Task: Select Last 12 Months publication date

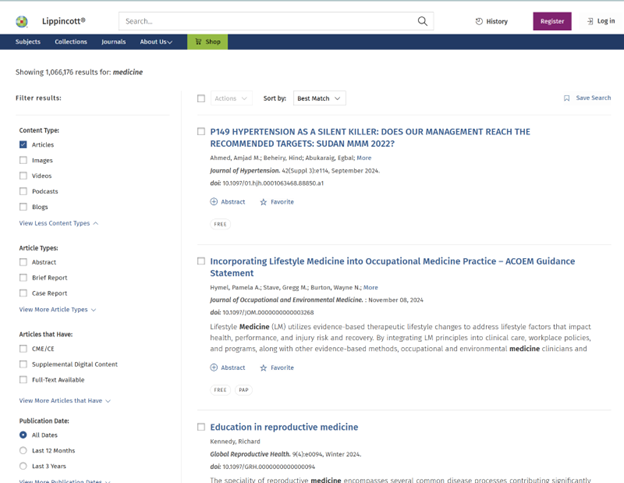Action: 23,451
